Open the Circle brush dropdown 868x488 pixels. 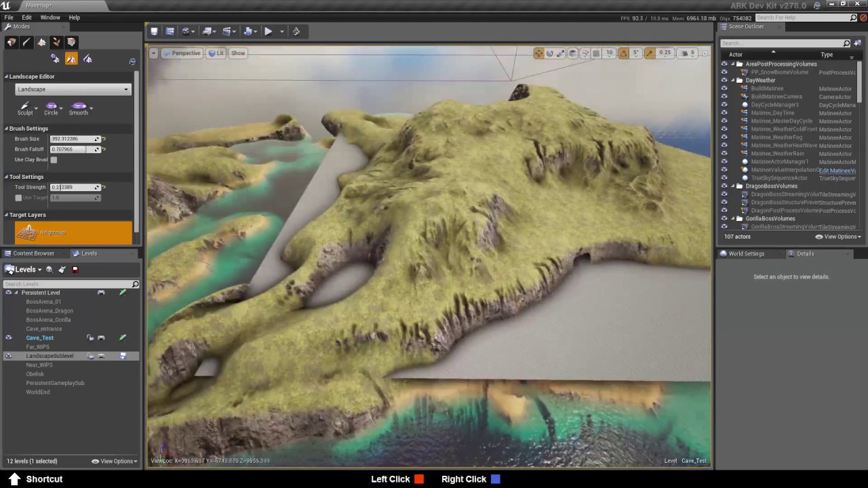tap(61, 107)
